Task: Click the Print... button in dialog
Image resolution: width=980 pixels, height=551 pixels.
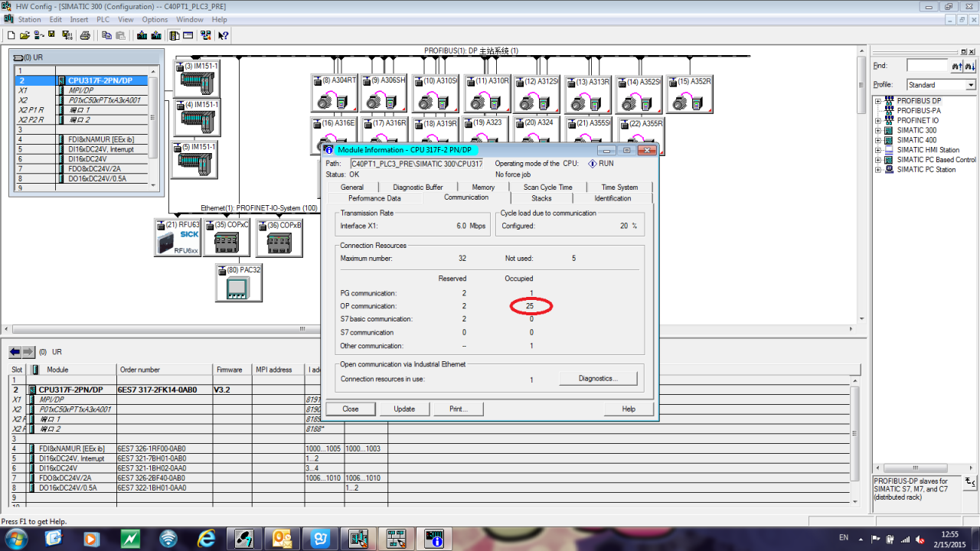Action: click(459, 409)
